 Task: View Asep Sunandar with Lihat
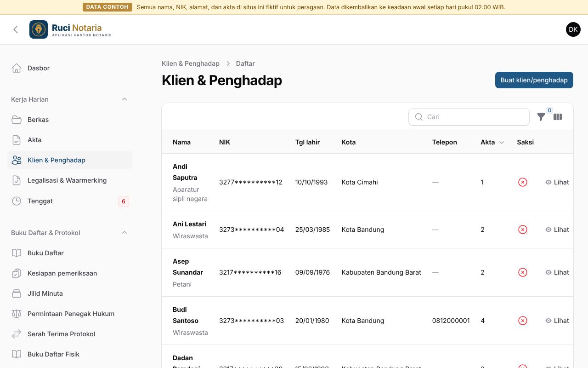pos(557,272)
